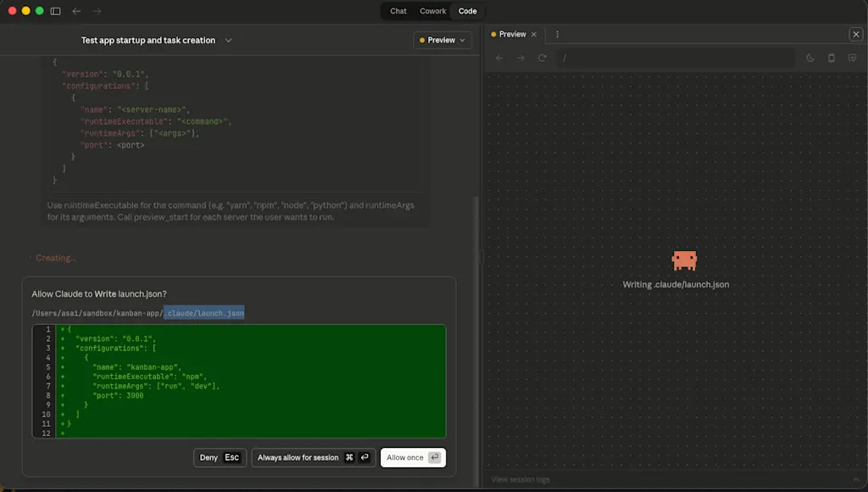Close the Preview tab
Screen dimensions: 868x492
coord(534,34)
